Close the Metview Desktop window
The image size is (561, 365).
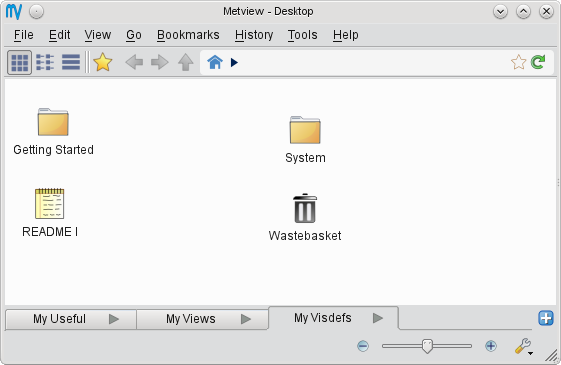tap(546, 12)
